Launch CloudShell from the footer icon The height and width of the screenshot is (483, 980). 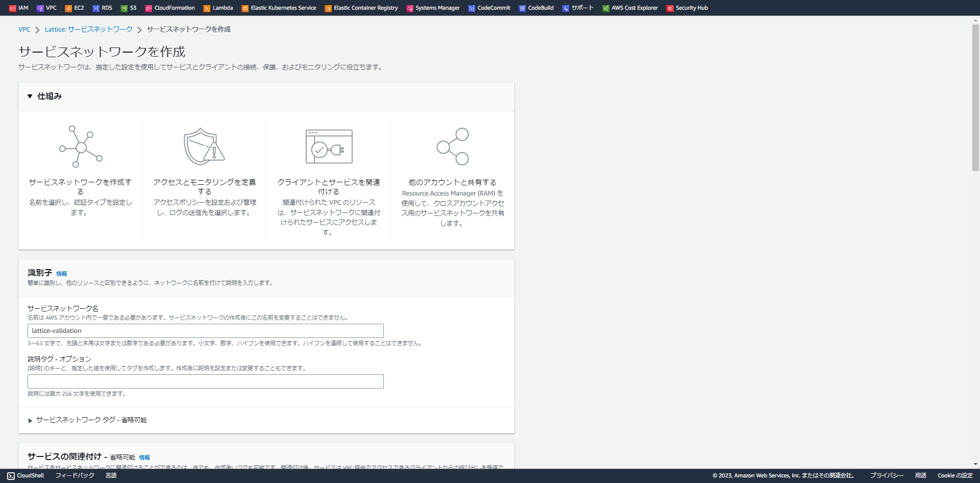[x=11, y=476]
